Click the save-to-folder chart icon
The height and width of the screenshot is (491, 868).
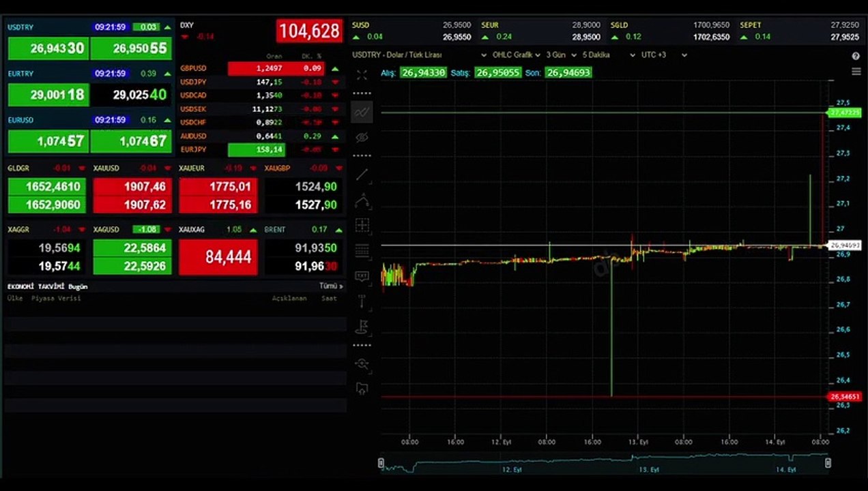click(x=362, y=389)
